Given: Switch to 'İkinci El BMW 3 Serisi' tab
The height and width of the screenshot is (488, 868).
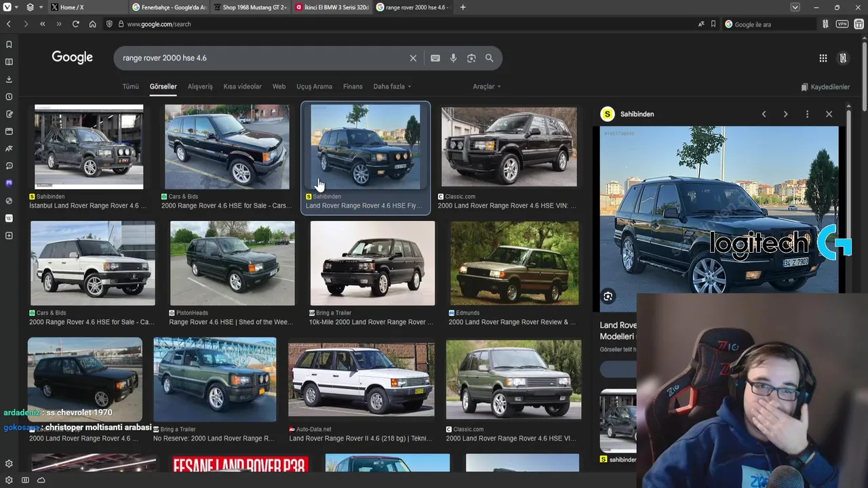Looking at the screenshot, I should [331, 7].
